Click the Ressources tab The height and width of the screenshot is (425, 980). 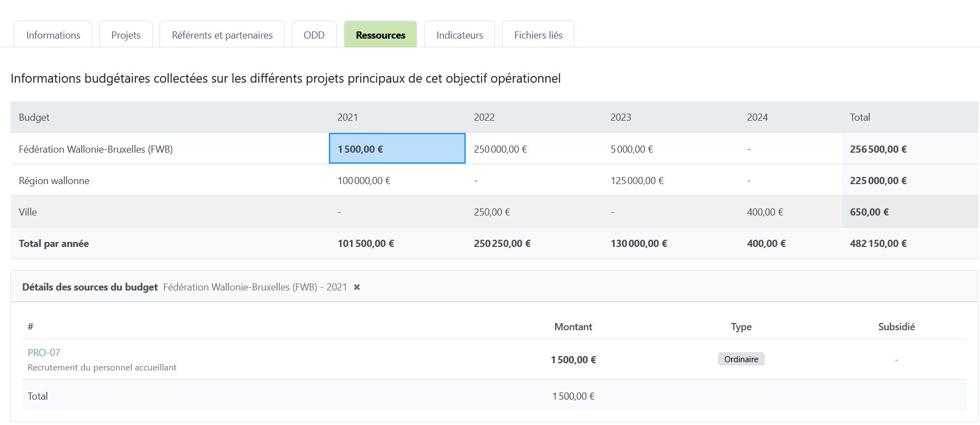(x=380, y=35)
